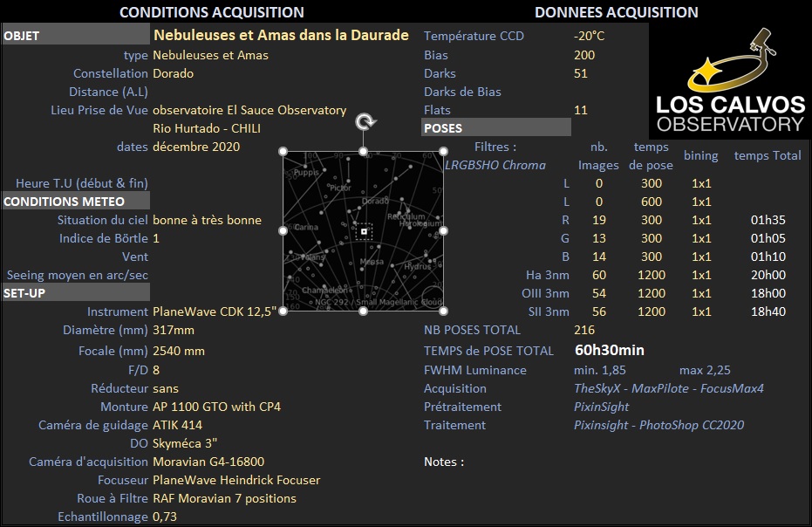Click the FWHM value 'max 2,25'
Screen dimensions: 812x527
click(705, 370)
